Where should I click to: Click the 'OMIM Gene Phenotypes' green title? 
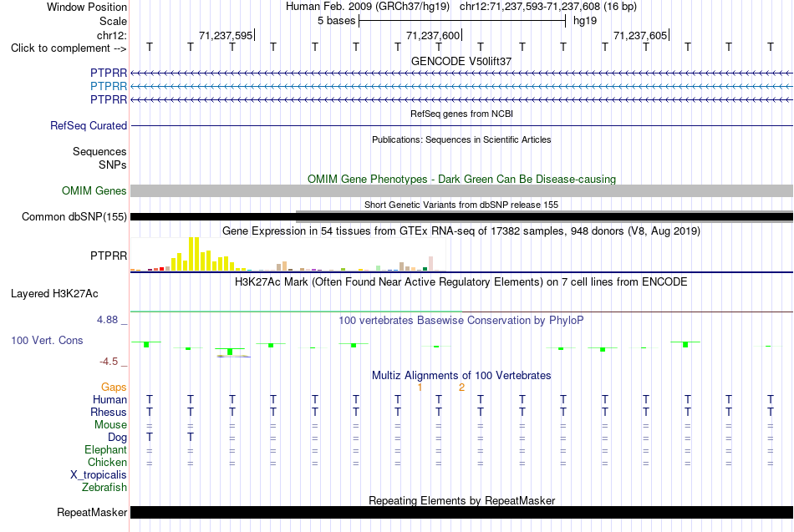coord(461,180)
